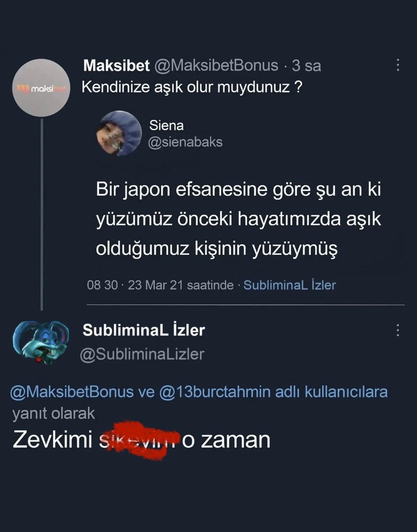Click the @MaksibetBonus handle in the tweet header
The image size is (417, 532).
216,66
